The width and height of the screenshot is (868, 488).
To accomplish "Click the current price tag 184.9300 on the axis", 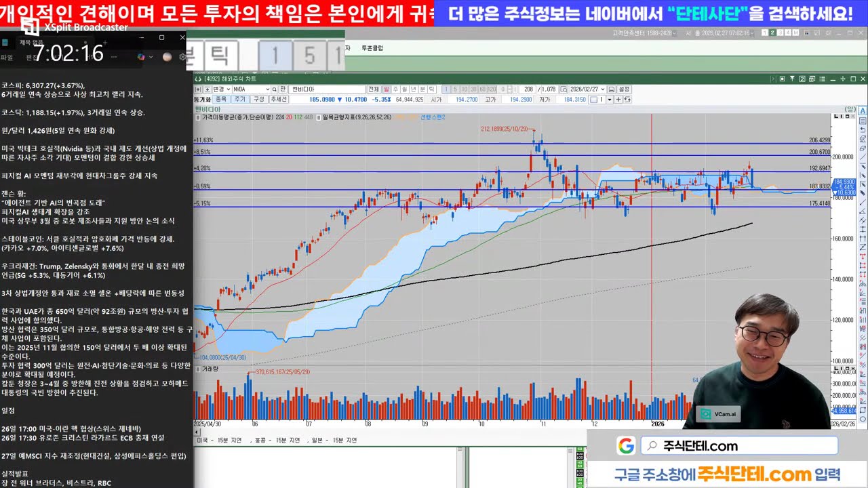I will [844, 182].
